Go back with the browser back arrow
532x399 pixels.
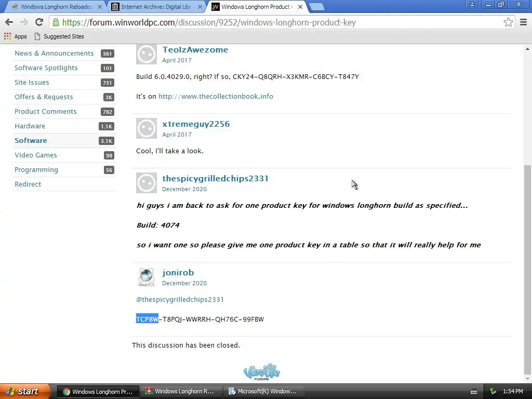click(x=9, y=22)
